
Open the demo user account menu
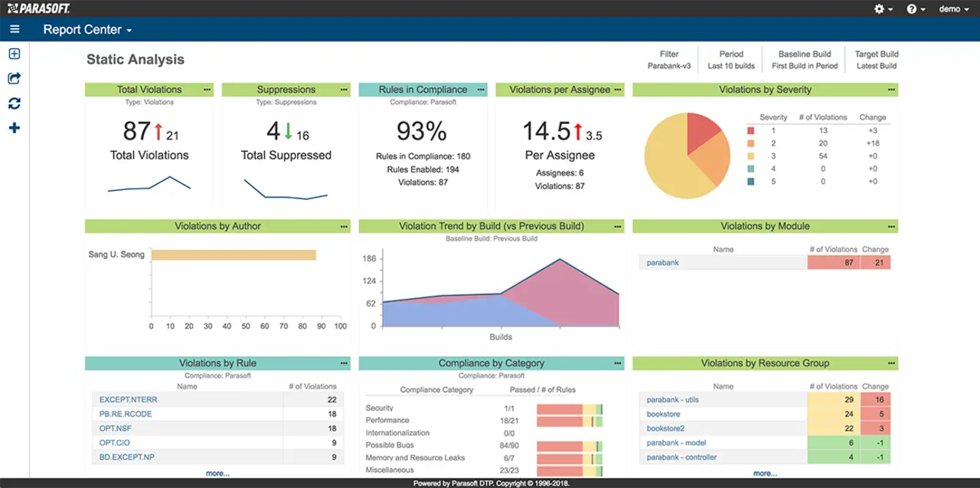coord(954,9)
